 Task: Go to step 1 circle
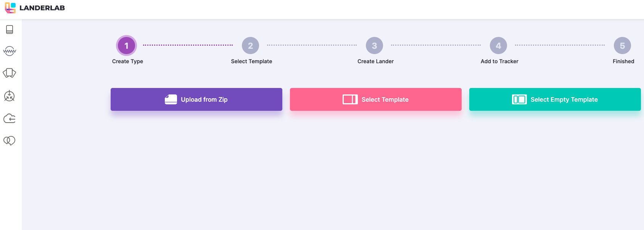pyautogui.click(x=127, y=46)
